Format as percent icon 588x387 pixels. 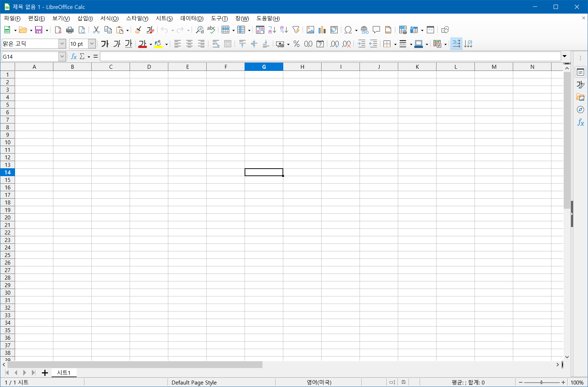pos(297,44)
